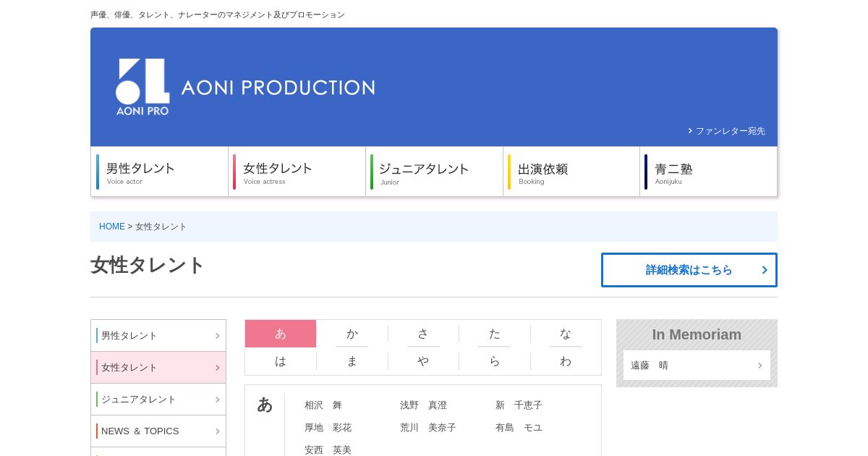Expand NEWS & TOPICS sidebar chevron

[x=217, y=431]
